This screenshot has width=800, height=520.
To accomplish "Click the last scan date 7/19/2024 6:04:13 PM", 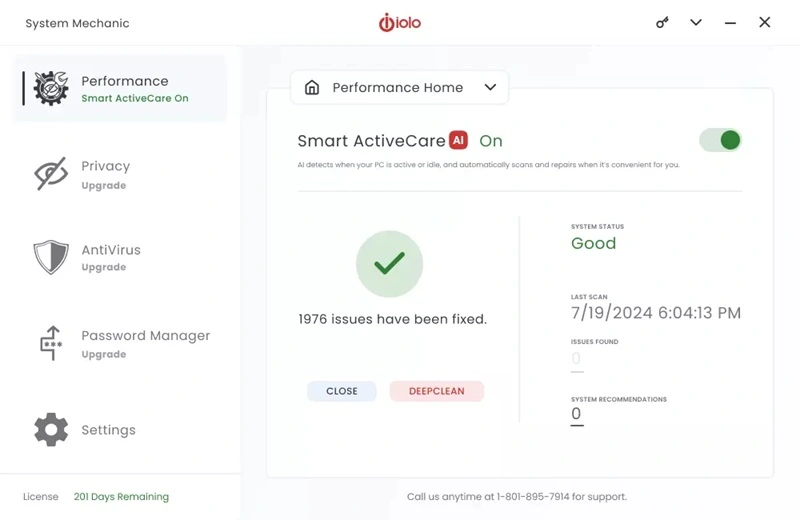I will tap(656, 313).
